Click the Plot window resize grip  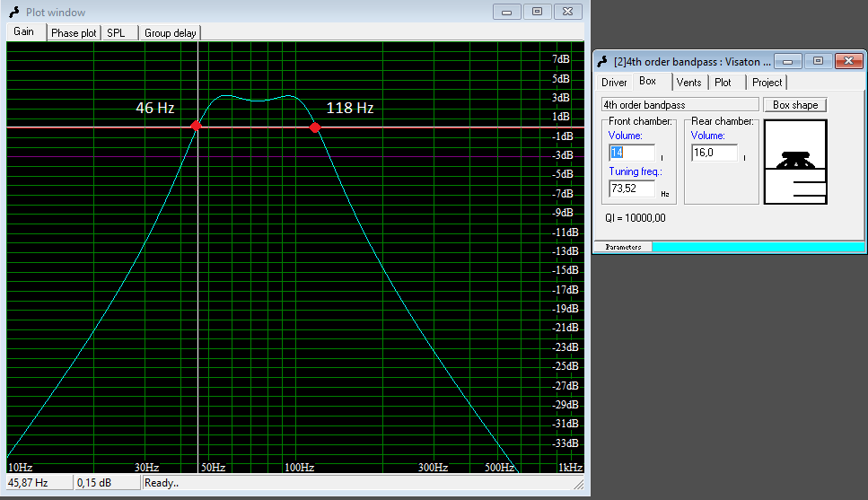pyautogui.click(x=578, y=485)
